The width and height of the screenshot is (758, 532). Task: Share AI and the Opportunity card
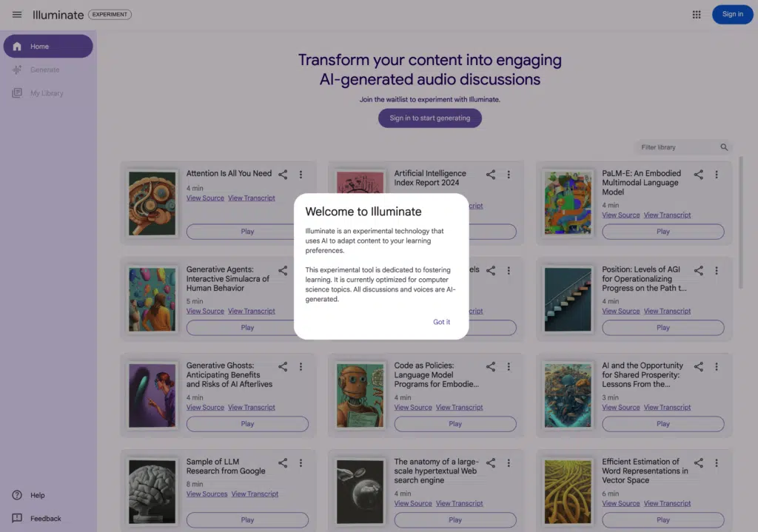tap(699, 367)
